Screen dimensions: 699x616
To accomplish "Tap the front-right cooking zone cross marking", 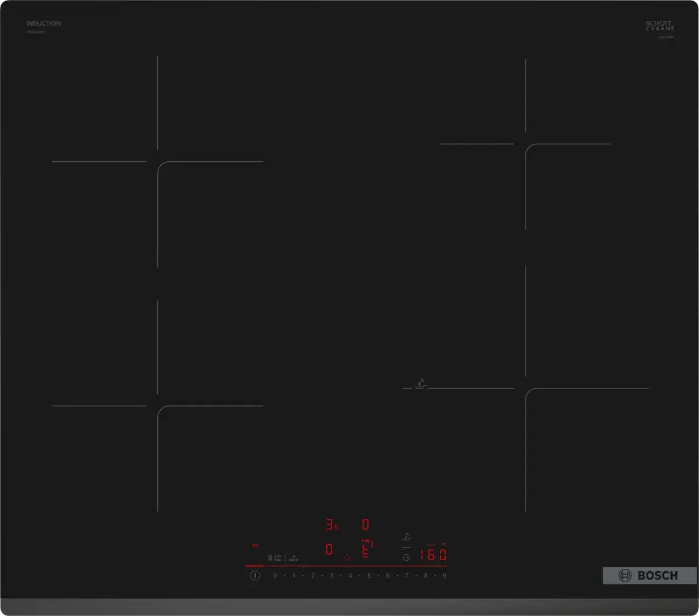I will point(525,388).
